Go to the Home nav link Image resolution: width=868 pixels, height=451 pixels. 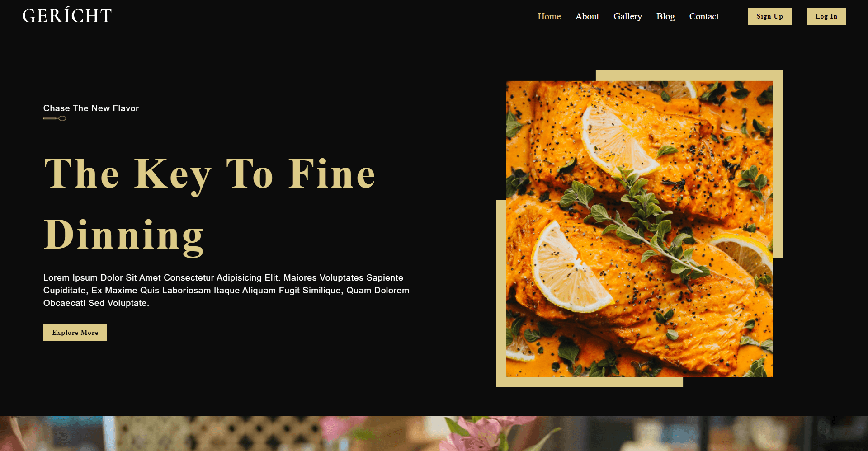point(549,16)
